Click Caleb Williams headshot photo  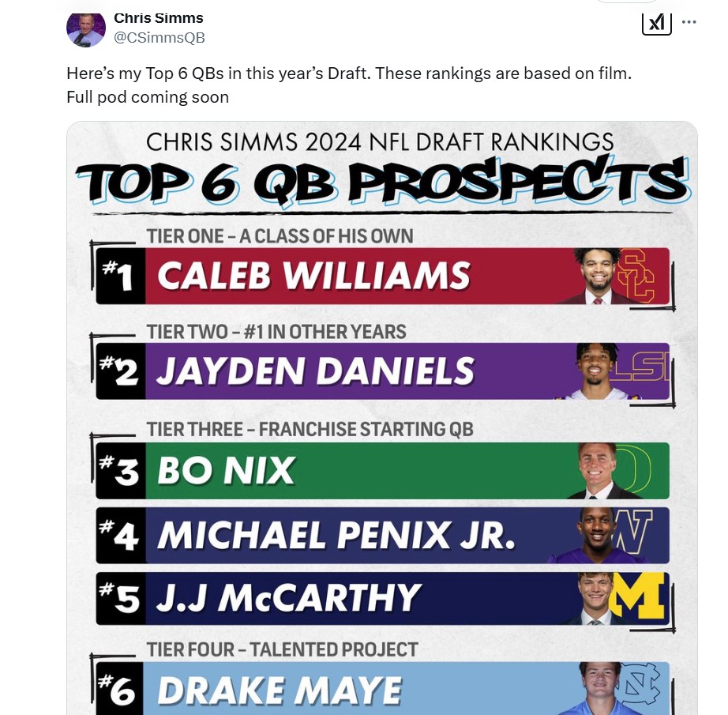[597, 277]
